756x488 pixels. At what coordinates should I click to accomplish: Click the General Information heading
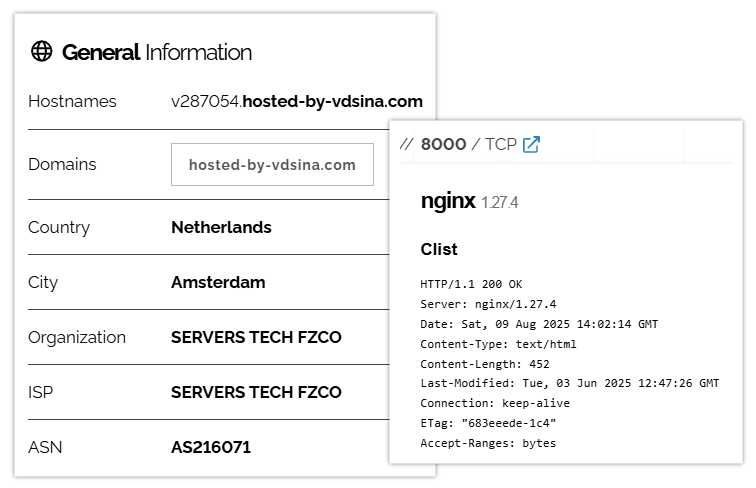[157, 52]
